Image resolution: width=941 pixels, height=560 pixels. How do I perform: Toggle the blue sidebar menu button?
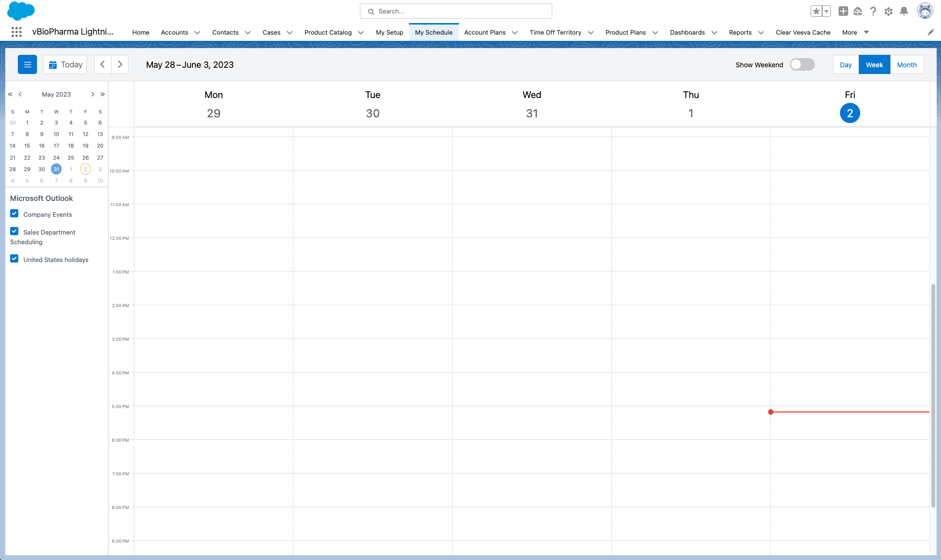pos(27,64)
